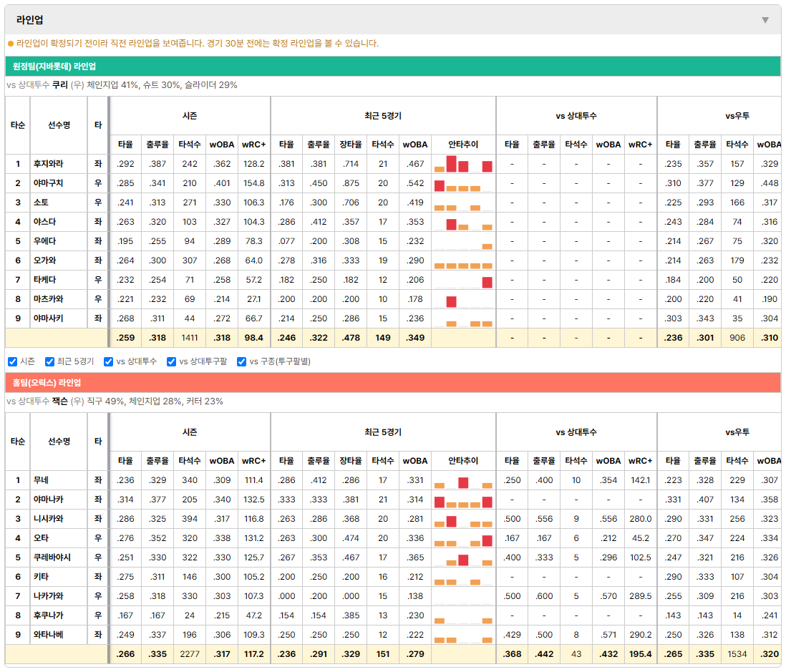The image size is (786, 672).
Task: Select player 니시카와 in home lineup
Action: 48,519
